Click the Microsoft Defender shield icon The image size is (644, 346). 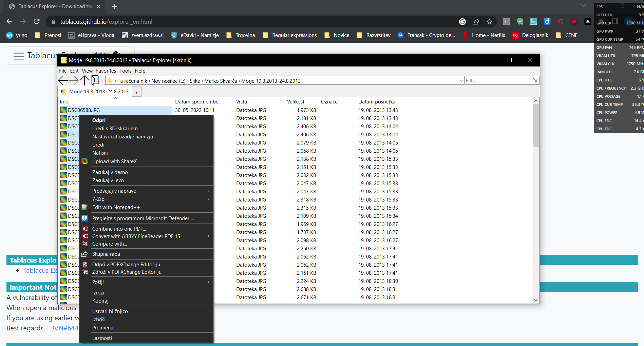tap(85, 218)
